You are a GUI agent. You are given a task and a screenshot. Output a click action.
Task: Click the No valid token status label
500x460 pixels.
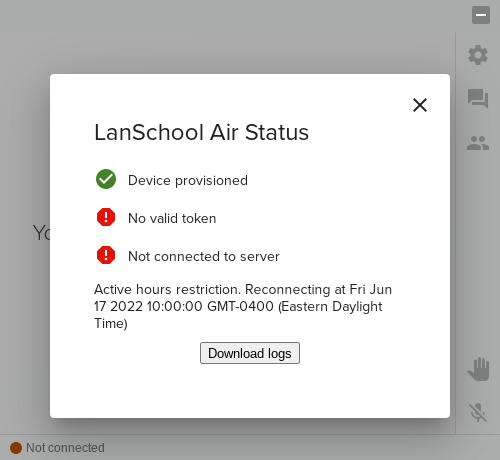click(172, 218)
